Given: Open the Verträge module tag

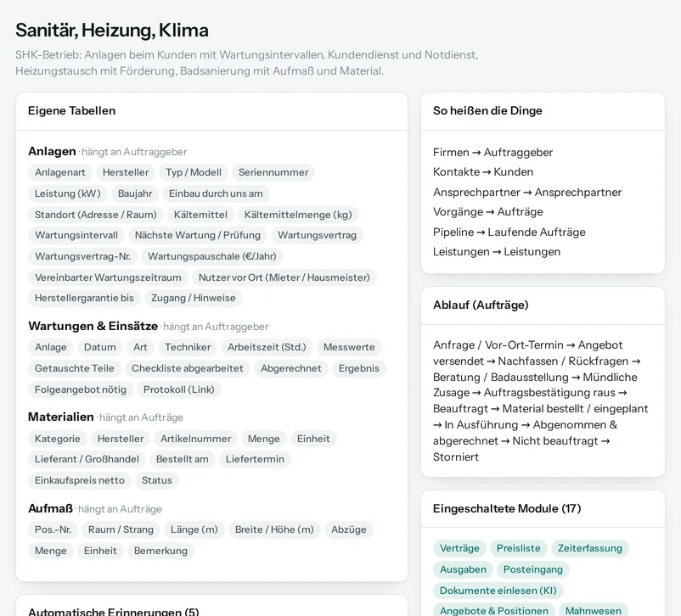Looking at the screenshot, I should click(459, 548).
